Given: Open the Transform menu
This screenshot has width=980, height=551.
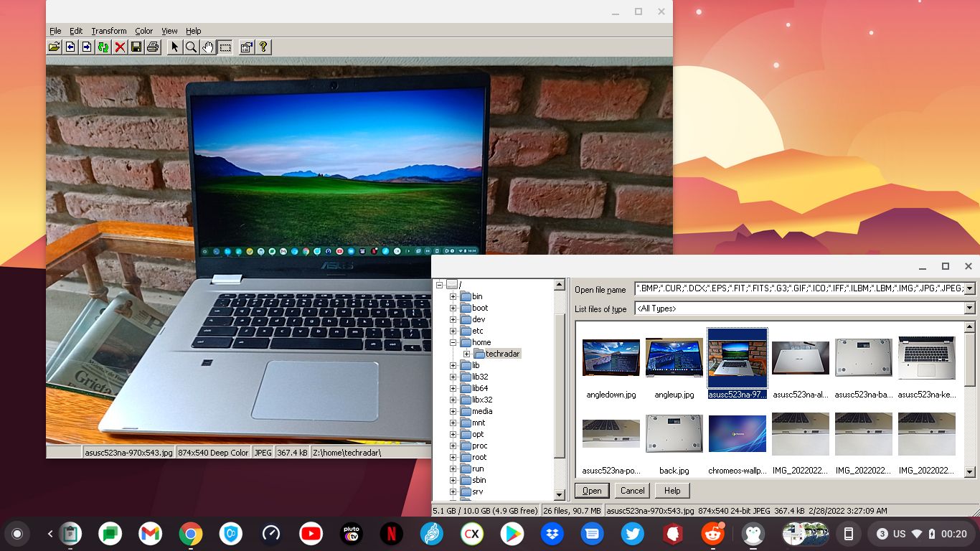Looking at the screenshot, I should [109, 31].
